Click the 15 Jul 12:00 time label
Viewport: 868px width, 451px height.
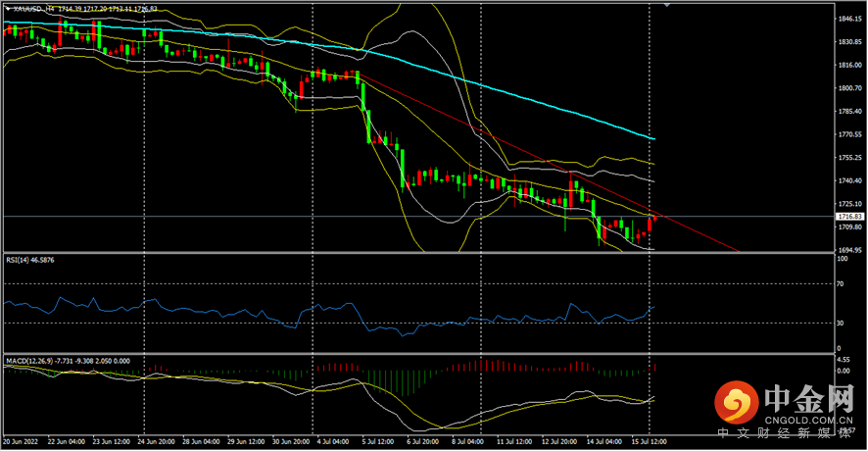point(649,441)
